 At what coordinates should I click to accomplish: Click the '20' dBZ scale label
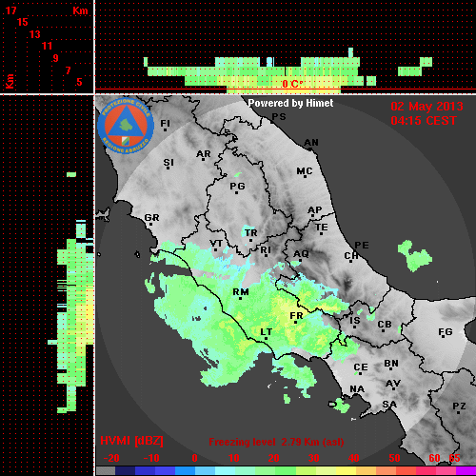tap(273, 458)
